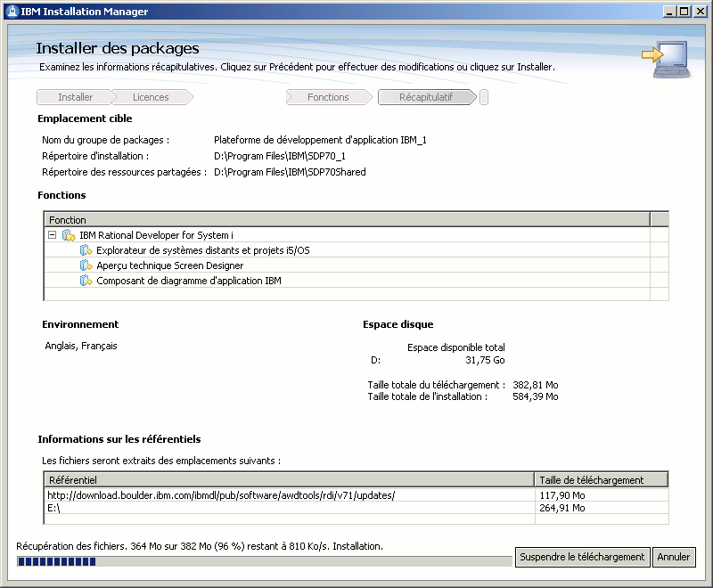
Task: Click the Référentiel column header
Action: 289,480
